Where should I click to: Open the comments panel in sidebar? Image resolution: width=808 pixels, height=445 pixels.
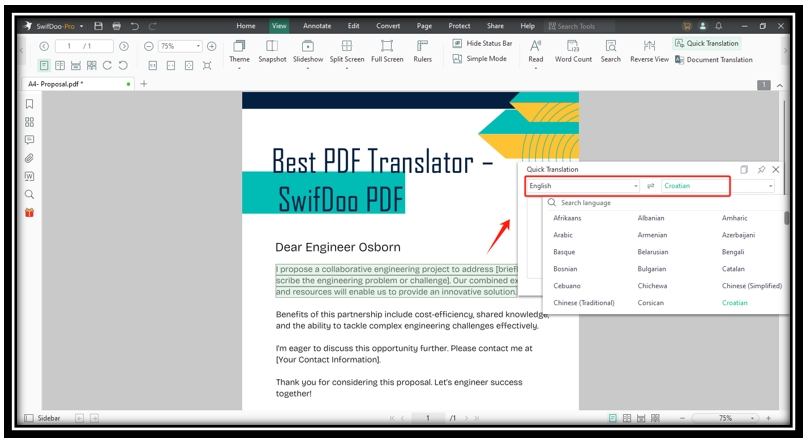pos(29,140)
